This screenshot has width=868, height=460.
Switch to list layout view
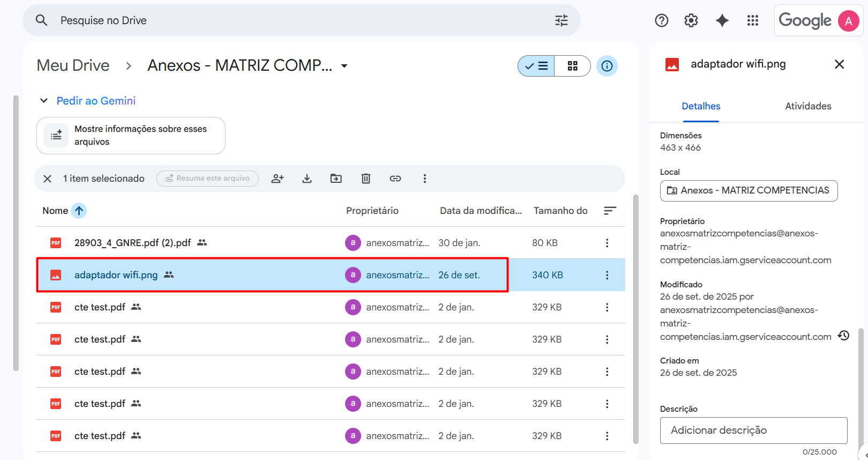[536, 66]
